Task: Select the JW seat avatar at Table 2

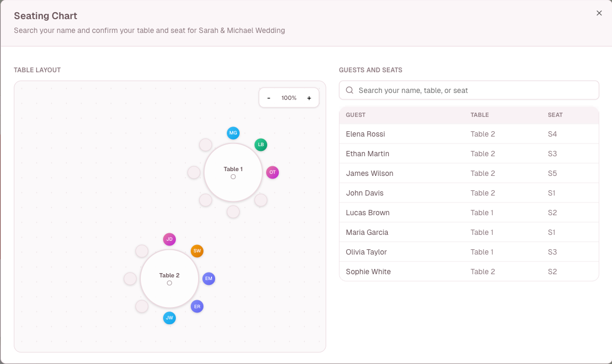Action: [x=169, y=318]
